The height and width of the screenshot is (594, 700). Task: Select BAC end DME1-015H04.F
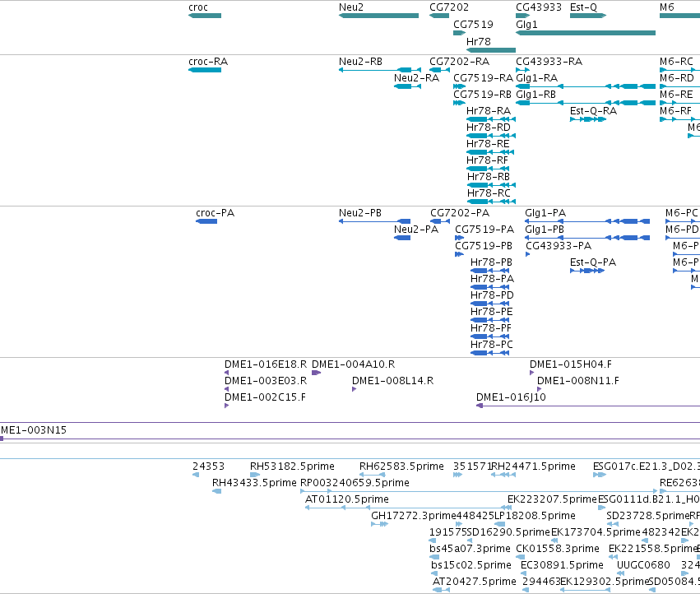tap(531, 373)
